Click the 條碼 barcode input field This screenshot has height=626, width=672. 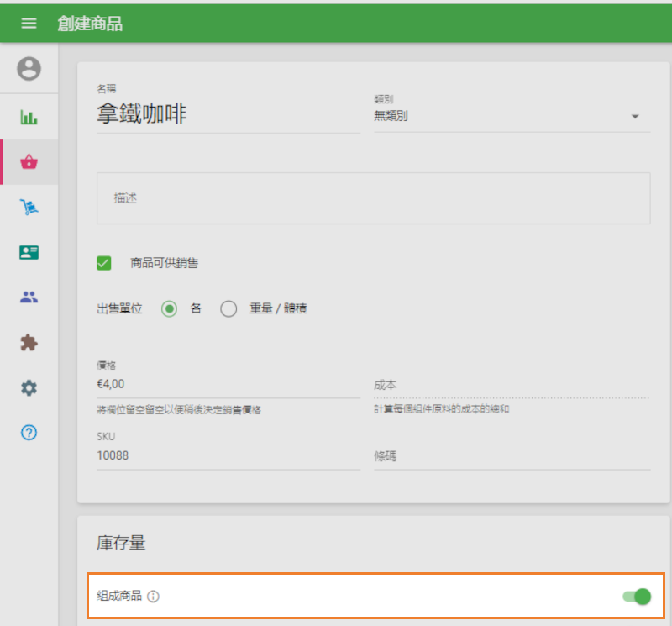click(511, 456)
